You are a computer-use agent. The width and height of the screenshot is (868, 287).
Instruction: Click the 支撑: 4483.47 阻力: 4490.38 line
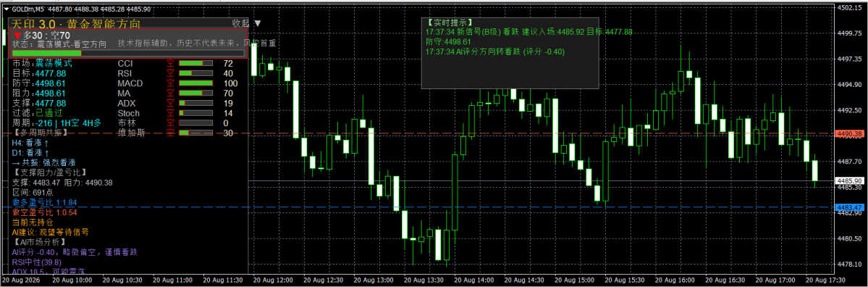[x=62, y=183]
